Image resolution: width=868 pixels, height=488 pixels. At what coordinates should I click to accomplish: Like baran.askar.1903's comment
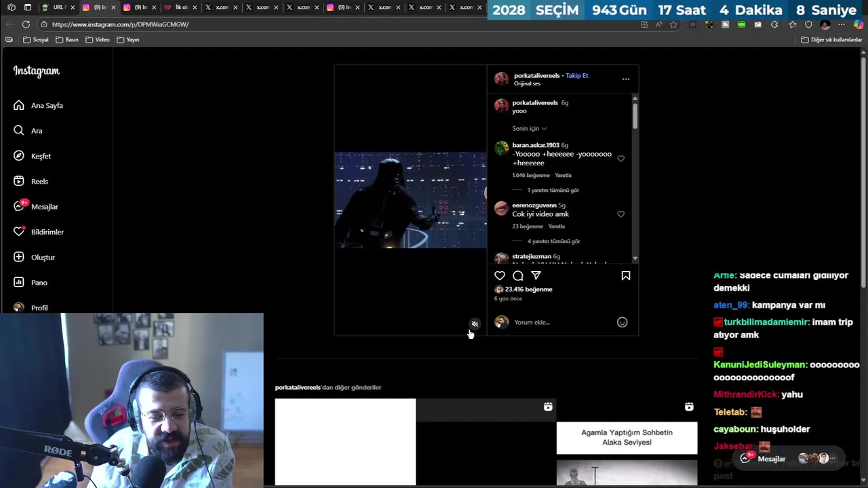[620, 159]
